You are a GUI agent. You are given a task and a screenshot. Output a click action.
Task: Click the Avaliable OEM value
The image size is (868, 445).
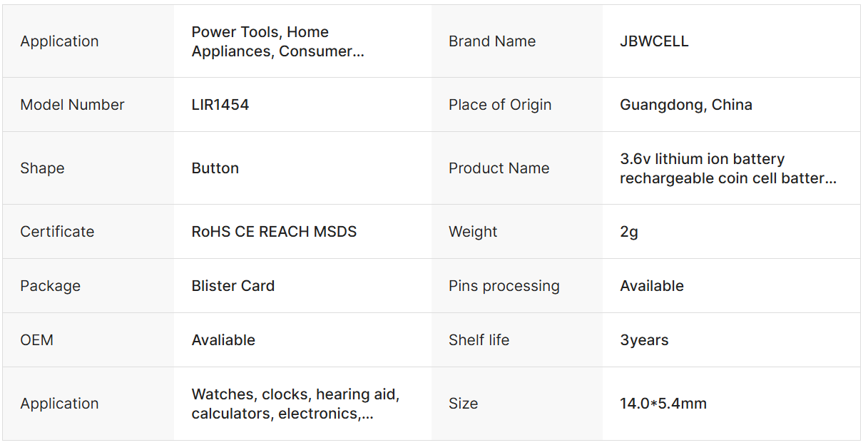point(223,340)
